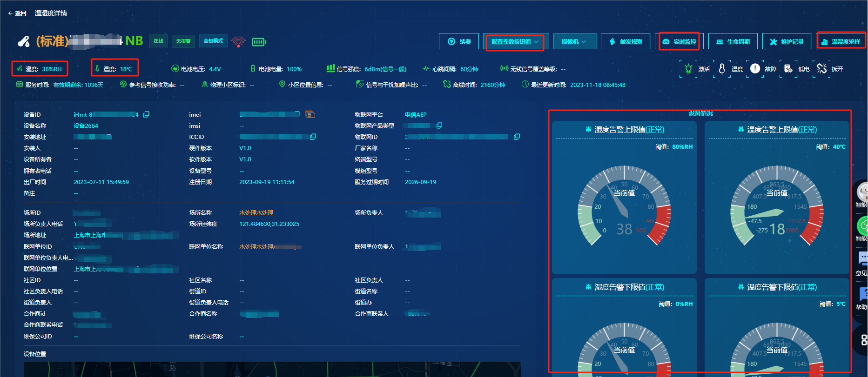The height and width of the screenshot is (377, 868).
Task: Copy the ICCID value
Action: pyautogui.click(x=313, y=137)
